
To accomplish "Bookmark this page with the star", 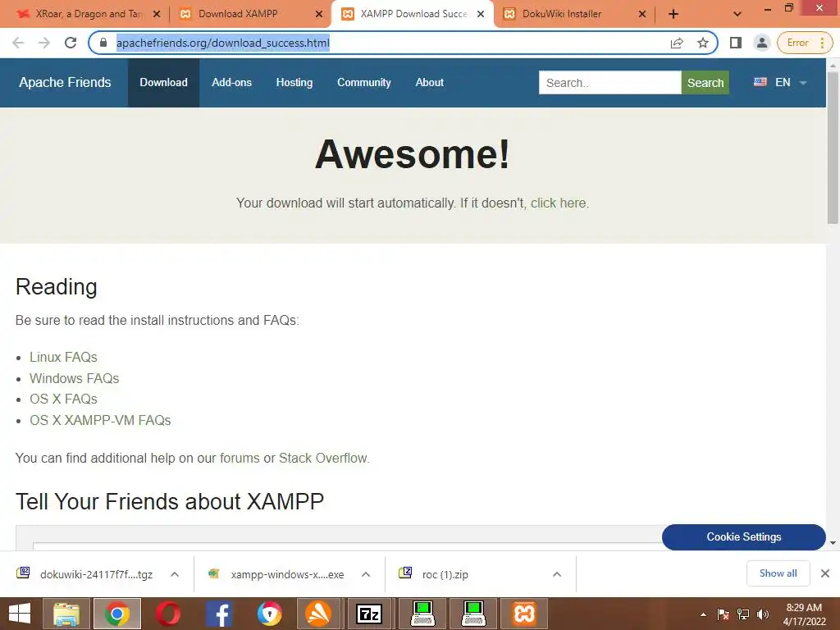I will [x=703, y=43].
